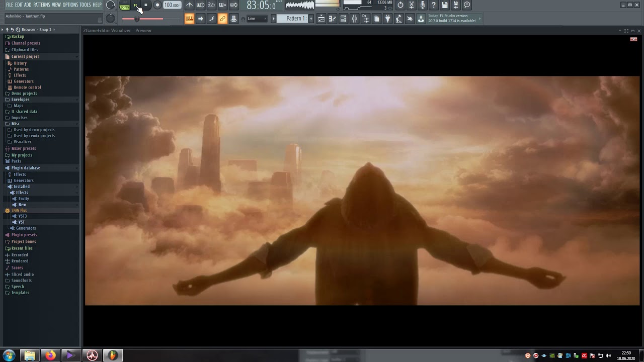Screen dimensions: 644x362
Task: Open the PATTERNS menu
Action: click(x=41, y=5)
